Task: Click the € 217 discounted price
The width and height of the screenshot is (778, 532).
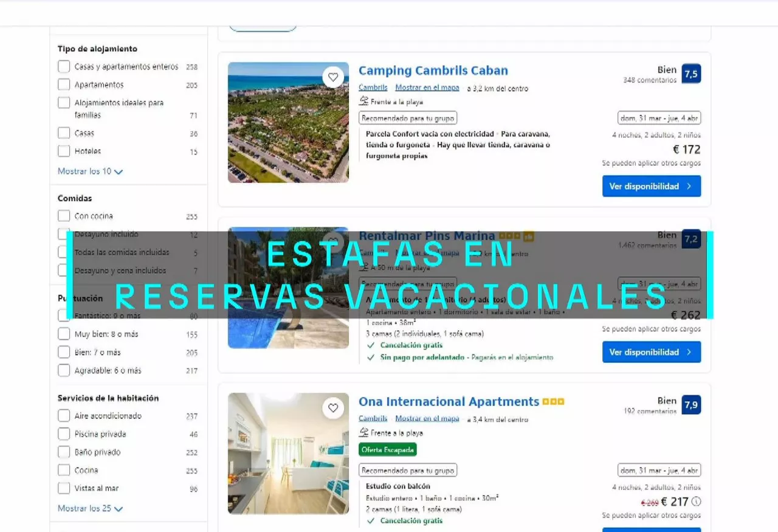Action: [x=674, y=502]
